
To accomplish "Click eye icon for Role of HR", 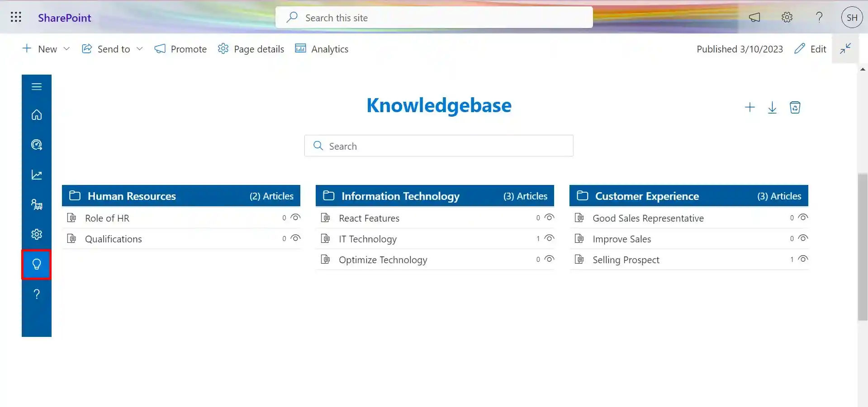I will click(x=295, y=218).
